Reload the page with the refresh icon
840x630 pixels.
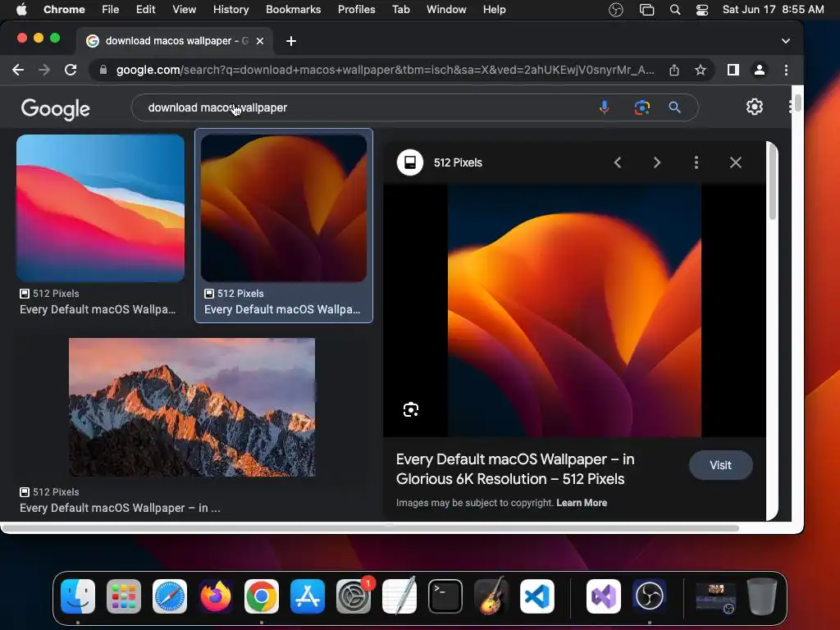71,70
